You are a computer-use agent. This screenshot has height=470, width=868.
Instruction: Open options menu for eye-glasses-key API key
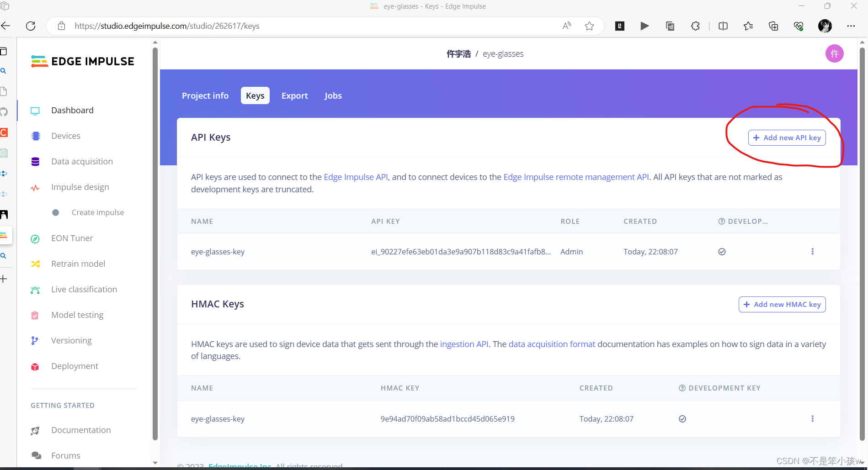pos(812,251)
